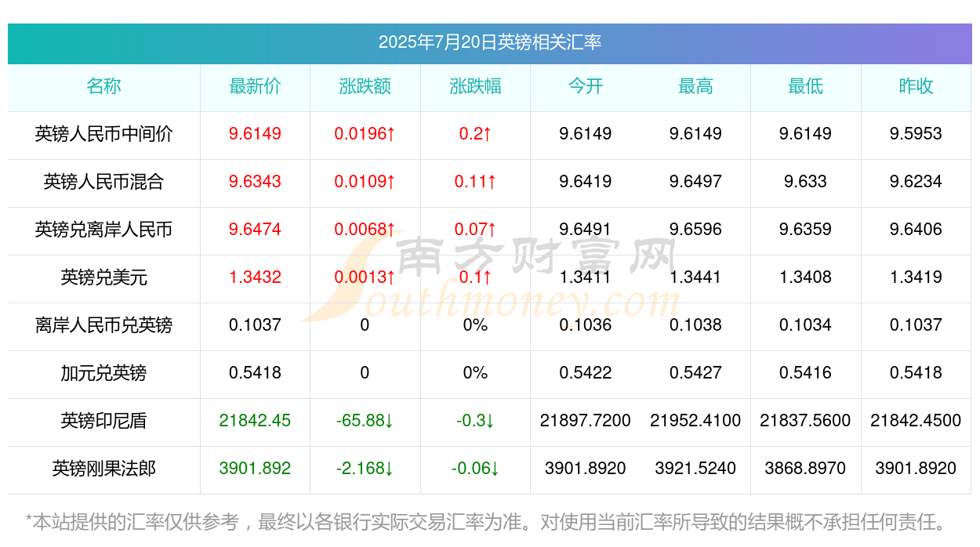This screenshot has width=980, height=547.
Task: Click change amount 0.0109↑
Action: click(365, 182)
